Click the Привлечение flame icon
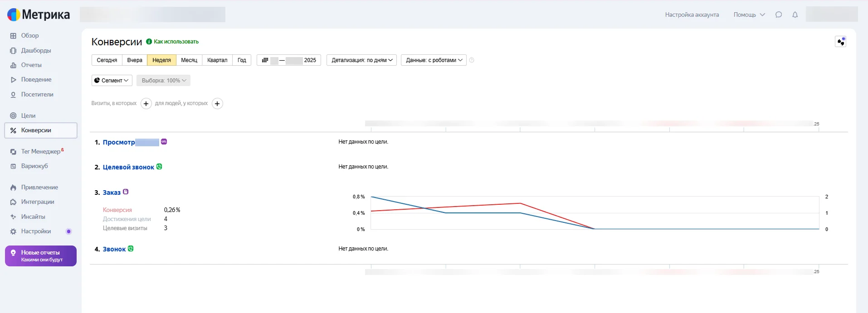 point(13,188)
